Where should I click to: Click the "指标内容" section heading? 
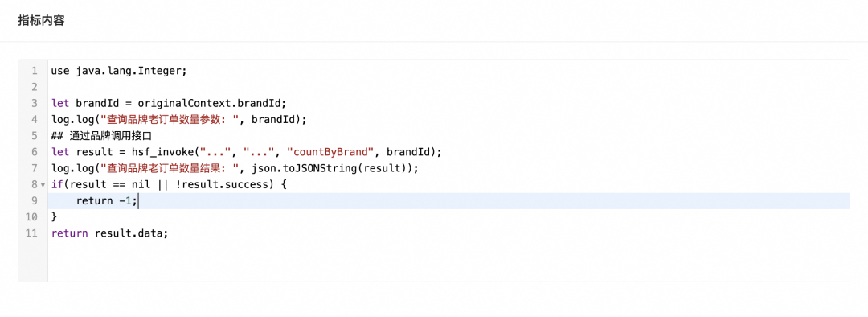click(x=41, y=21)
